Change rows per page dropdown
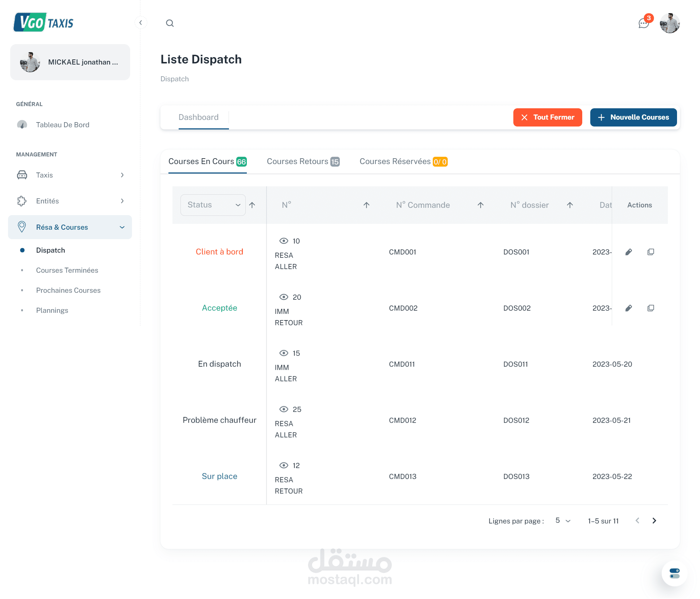Image resolution: width=700 pixels, height=599 pixels. click(563, 521)
